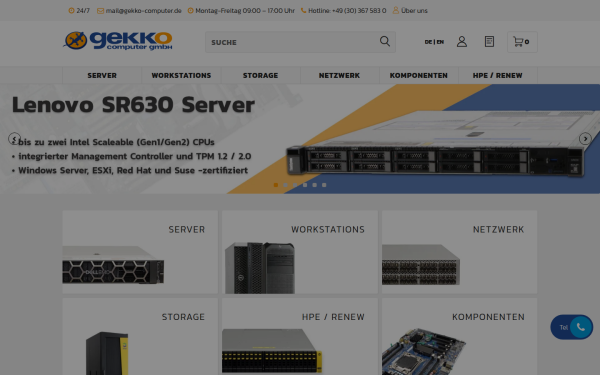The width and height of the screenshot is (600, 375).
Task: Click the floating Tel phone button
Action: pos(572,327)
